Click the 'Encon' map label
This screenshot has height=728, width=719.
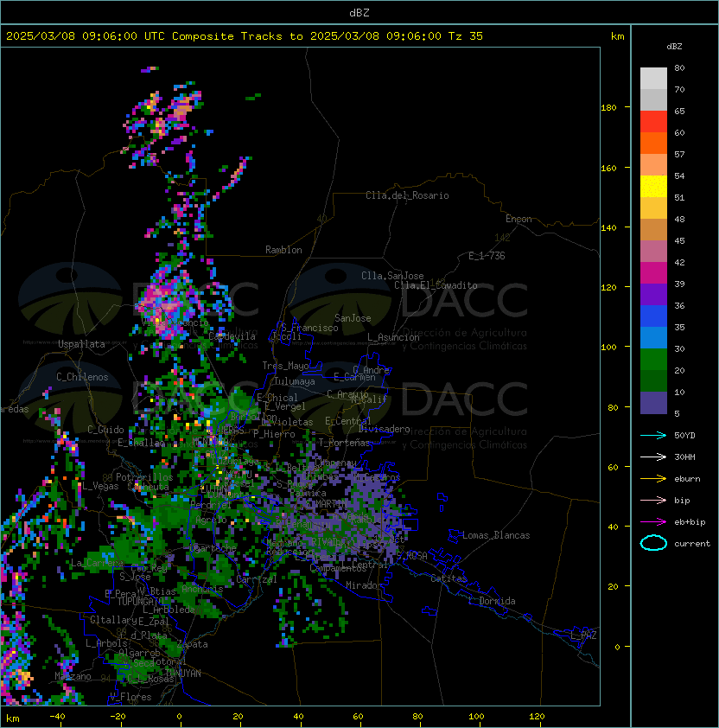click(519, 219)
